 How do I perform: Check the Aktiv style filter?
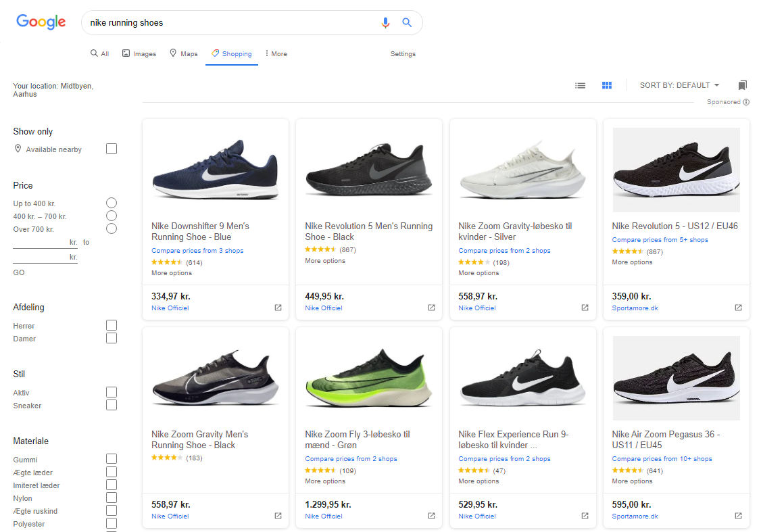click(112, 392)
